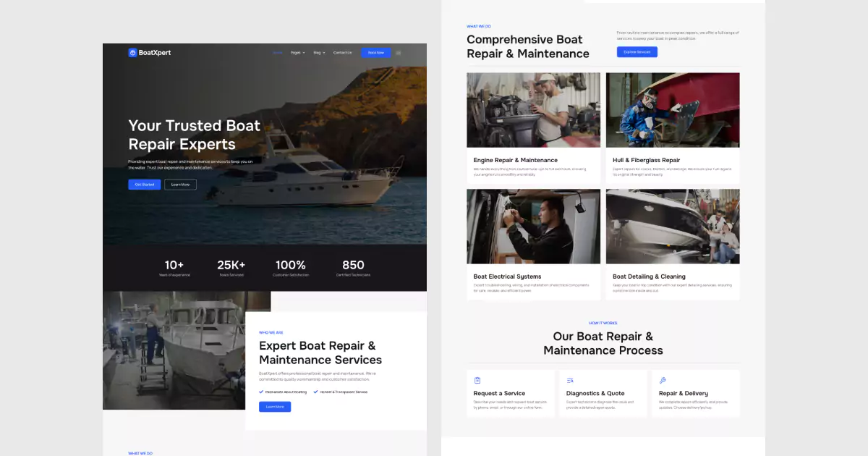Click the BoatXpert anchor logo icon

tap(132, 53)
